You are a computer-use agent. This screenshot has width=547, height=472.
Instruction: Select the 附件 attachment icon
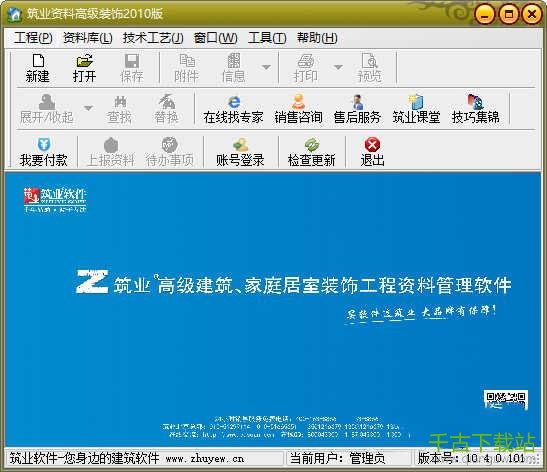click(x=186, y=68)
